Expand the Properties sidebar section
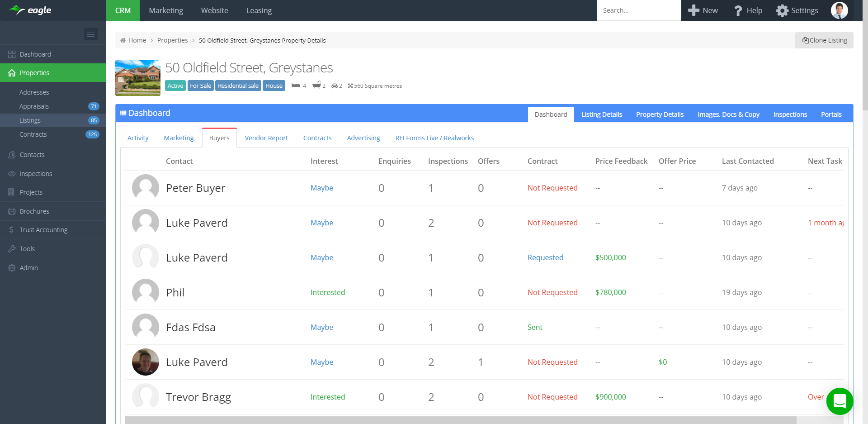The image size is (868, 424). point(34,73)
